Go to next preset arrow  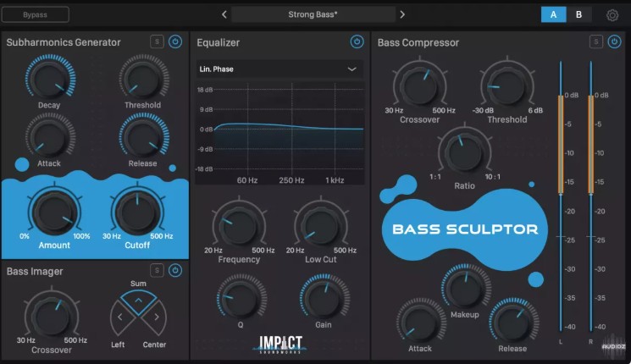point(402,15)
